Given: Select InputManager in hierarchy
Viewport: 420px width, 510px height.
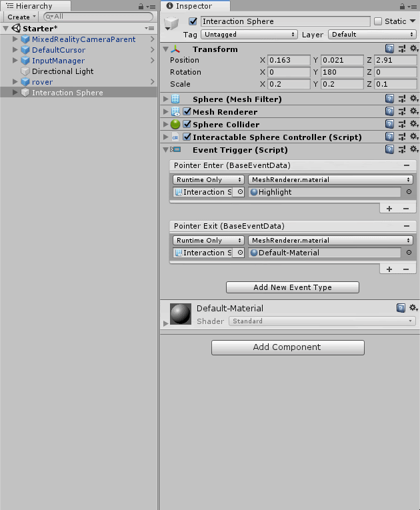Looking at the screenshot, I should [x=58, y=61].
